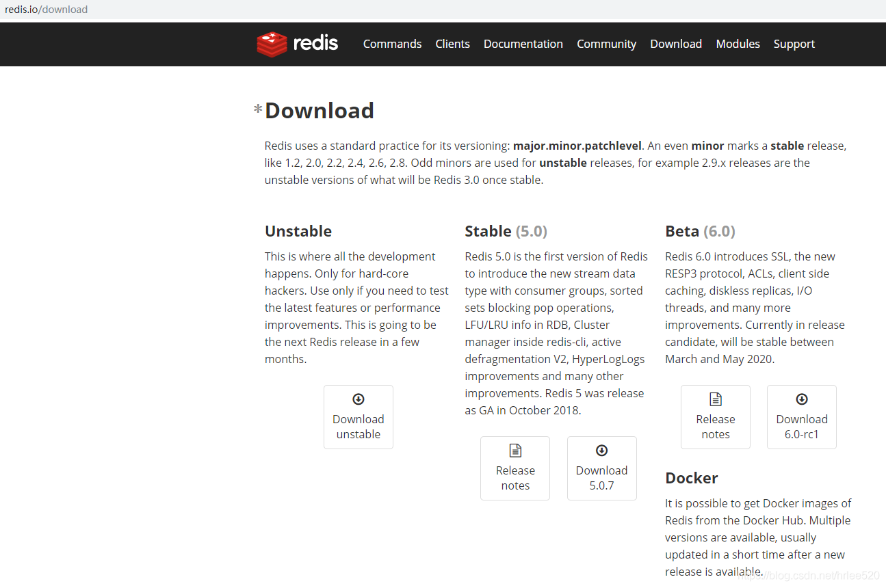Click "Redis from the Docker Hub. Multiple" text
The width and height of the screenshot is (886, 588).
[x=757, y=520]
